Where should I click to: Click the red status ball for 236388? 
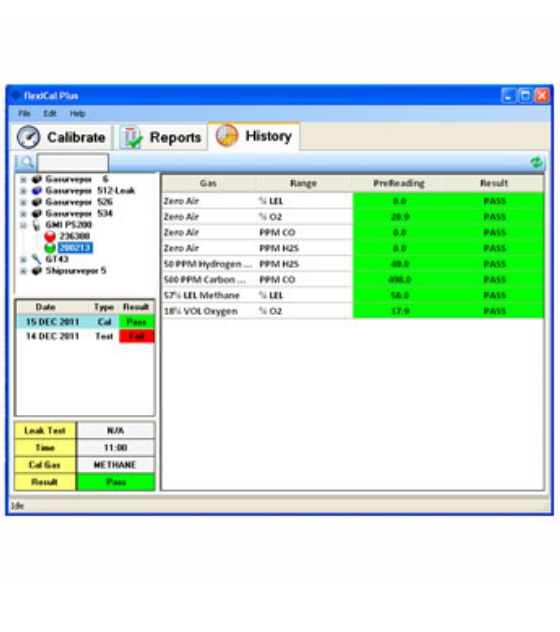point(50,236)
